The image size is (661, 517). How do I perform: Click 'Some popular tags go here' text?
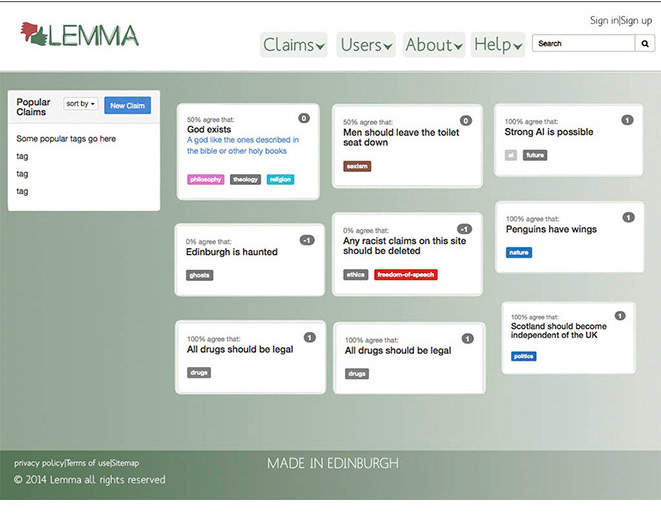66,139
